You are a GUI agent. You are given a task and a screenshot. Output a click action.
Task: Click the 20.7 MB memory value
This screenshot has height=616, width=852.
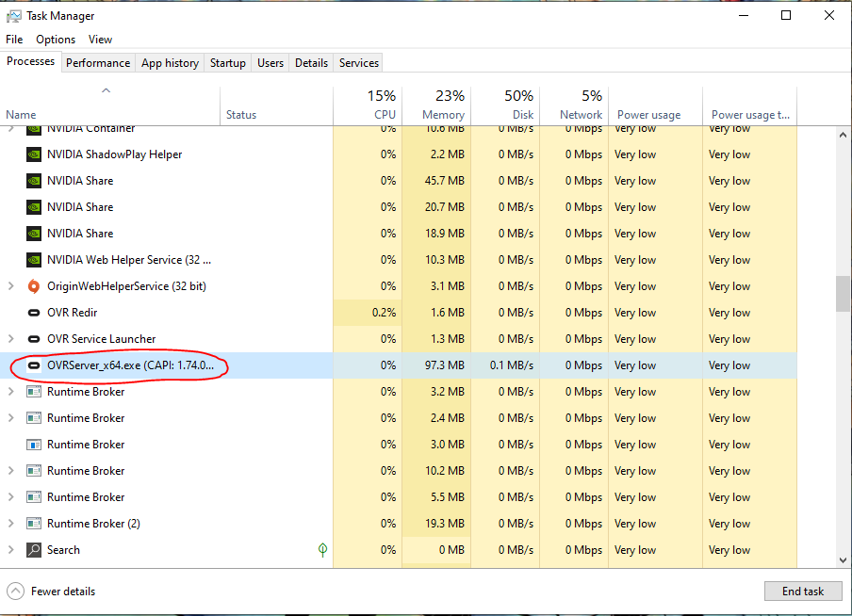(445, 207)
